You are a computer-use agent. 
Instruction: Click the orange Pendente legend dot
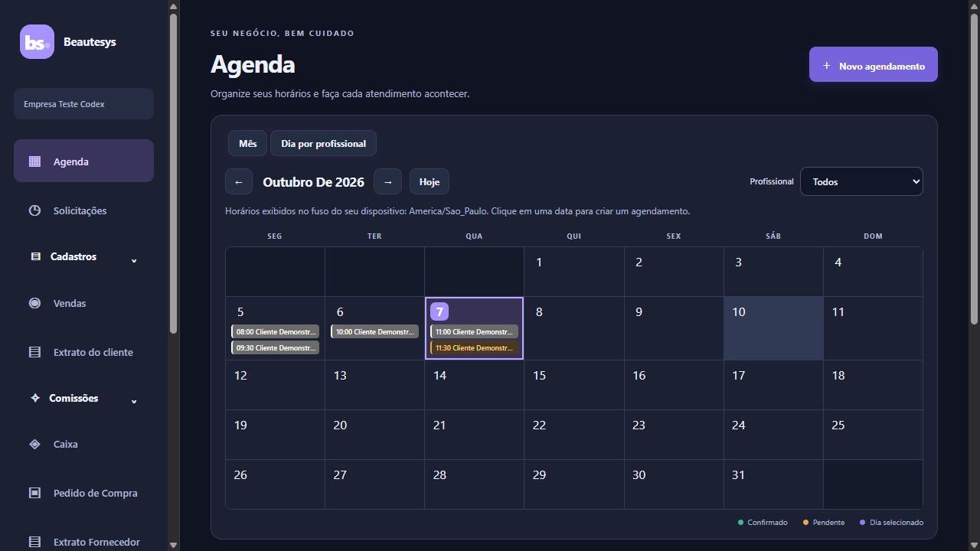805,523
